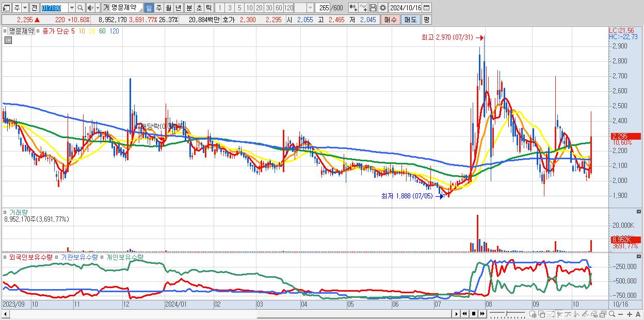Click the bar count field 265
Image resolution: width=644 pixels, height=320 pixels.
[x=323, y=8]
